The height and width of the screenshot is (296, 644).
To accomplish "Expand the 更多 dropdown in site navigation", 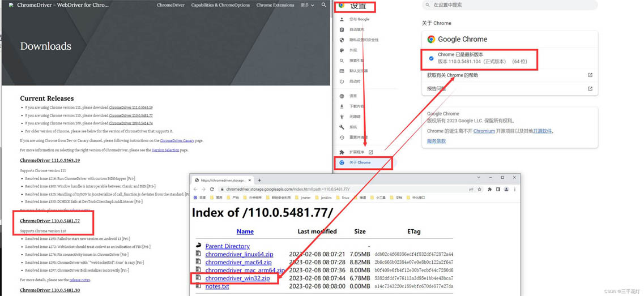I will (307, 5).
